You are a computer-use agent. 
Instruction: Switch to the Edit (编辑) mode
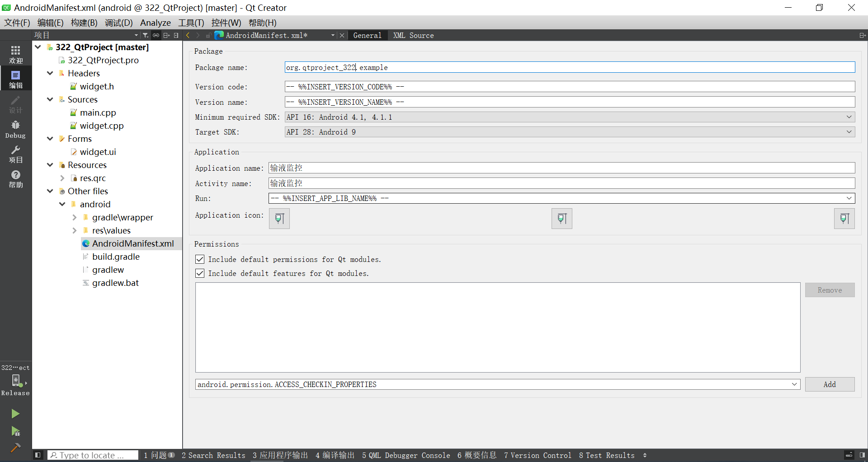pos(16,79)
